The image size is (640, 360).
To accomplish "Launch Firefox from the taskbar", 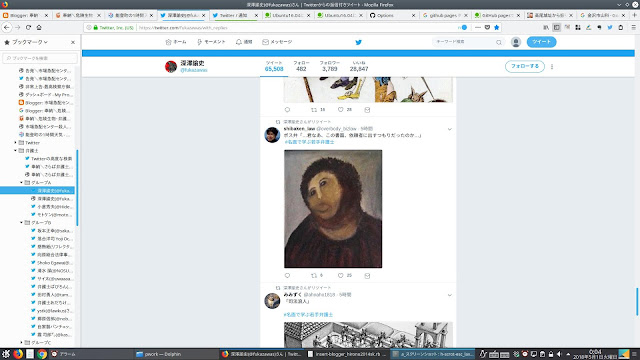I will tap(18, 354).
